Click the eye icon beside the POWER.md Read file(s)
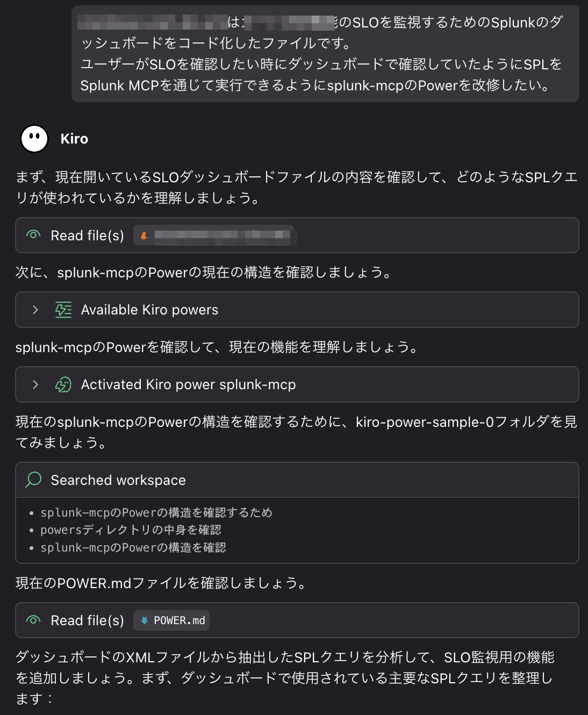 pyautogui.click(x=32, y=620)
